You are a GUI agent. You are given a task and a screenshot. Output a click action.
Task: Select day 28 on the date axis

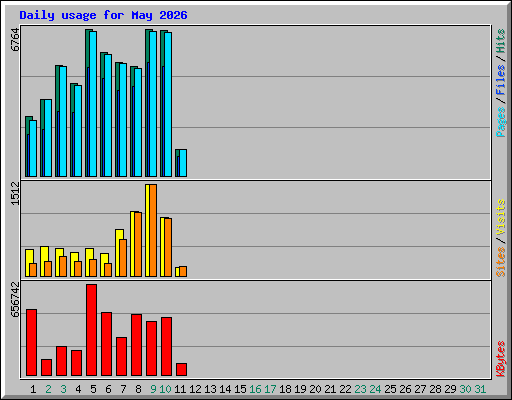pos(435,389)
